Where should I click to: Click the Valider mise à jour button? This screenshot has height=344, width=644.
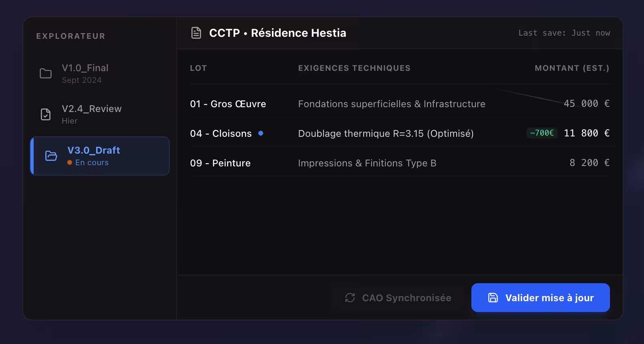click(541, 298)
